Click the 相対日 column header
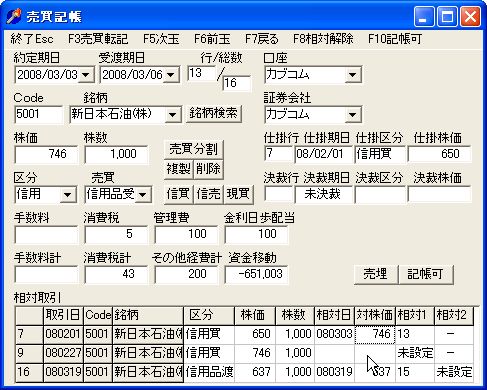Screen dimensions: 487x390 [x=334, y=315]
